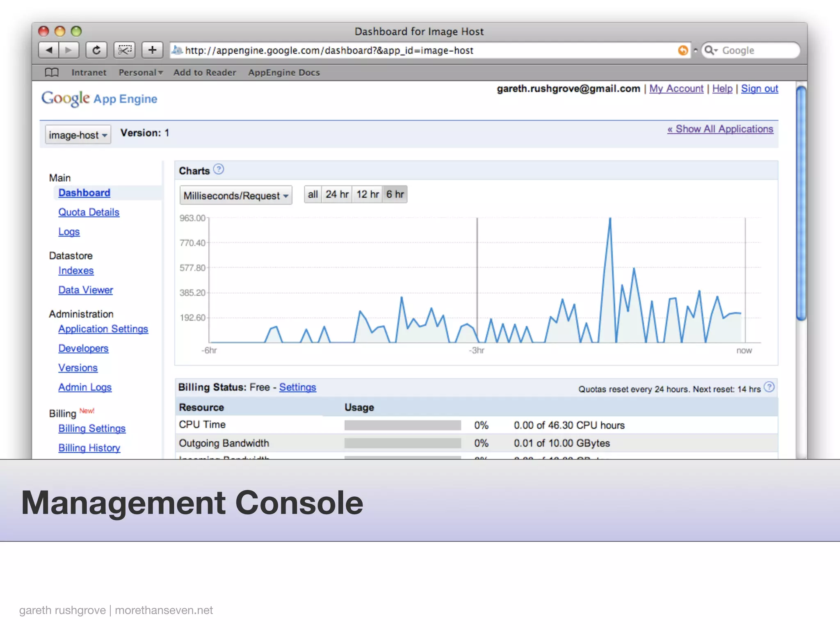Viewport: 840px width, 630px height.
Task: Click the Outgoing Bandwidth usage bar
Action: click(403, 443)
